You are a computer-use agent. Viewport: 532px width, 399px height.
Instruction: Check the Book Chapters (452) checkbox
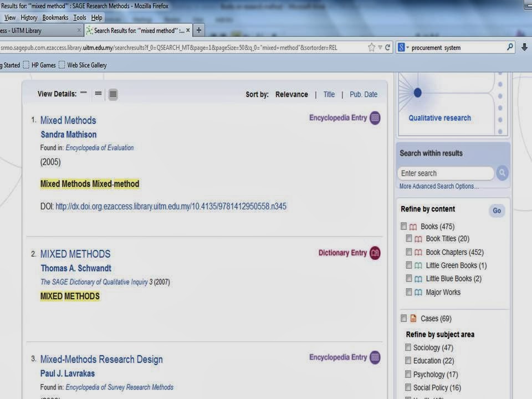(x=409, y=252)
